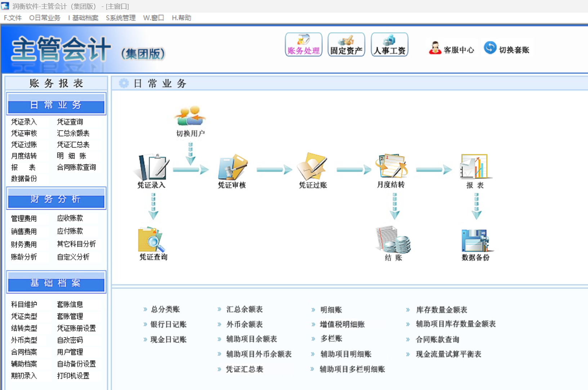Open the 账务处理 module icon

(x=303, y=44)
